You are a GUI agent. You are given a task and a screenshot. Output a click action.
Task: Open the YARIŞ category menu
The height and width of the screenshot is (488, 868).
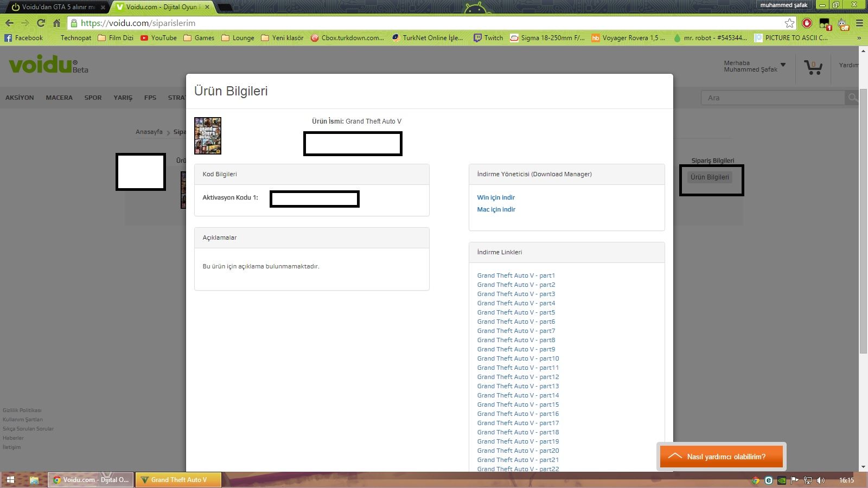point(123,98)
